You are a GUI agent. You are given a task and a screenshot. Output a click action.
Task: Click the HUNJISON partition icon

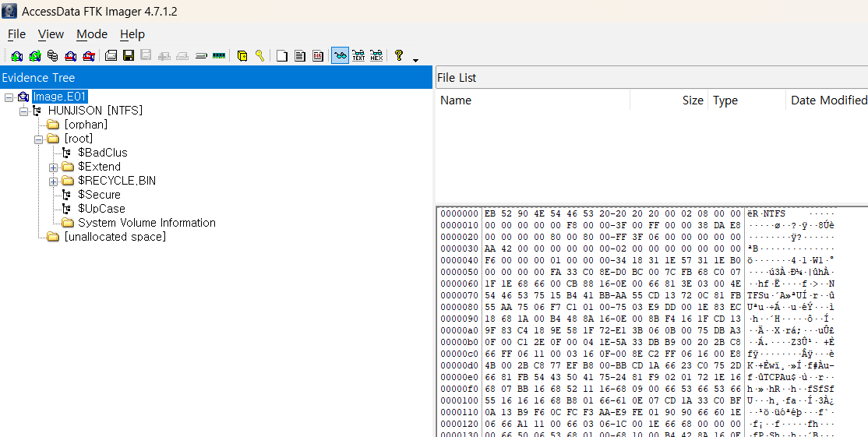[37, 111]
